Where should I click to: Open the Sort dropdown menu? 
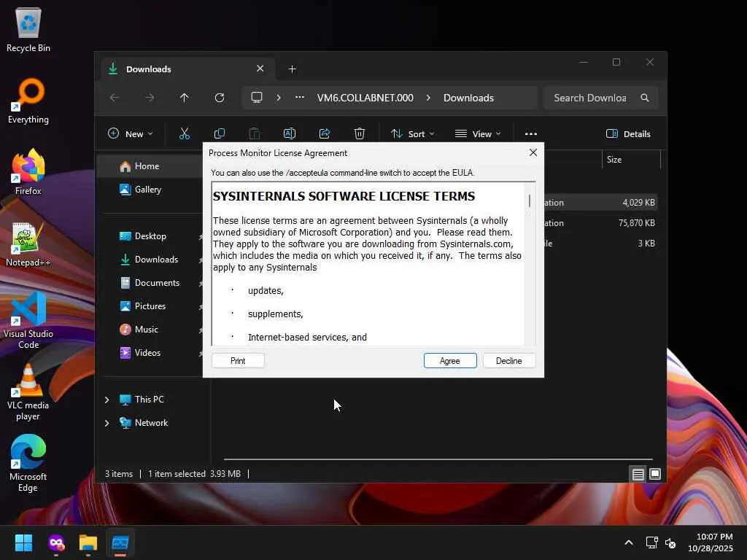pyautogui.click(x=412, y=133)
